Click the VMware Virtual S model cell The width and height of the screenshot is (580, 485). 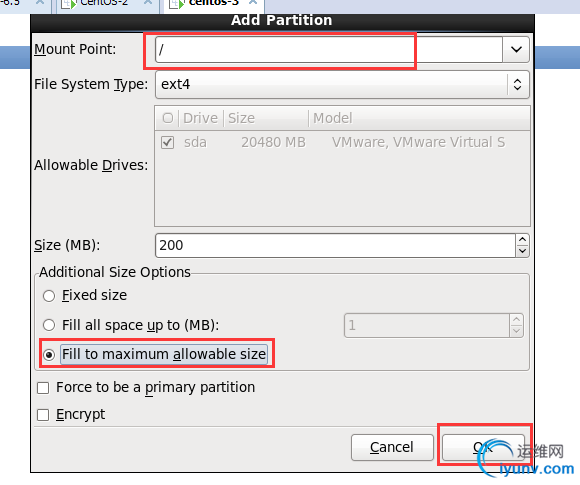pos(418,142)
